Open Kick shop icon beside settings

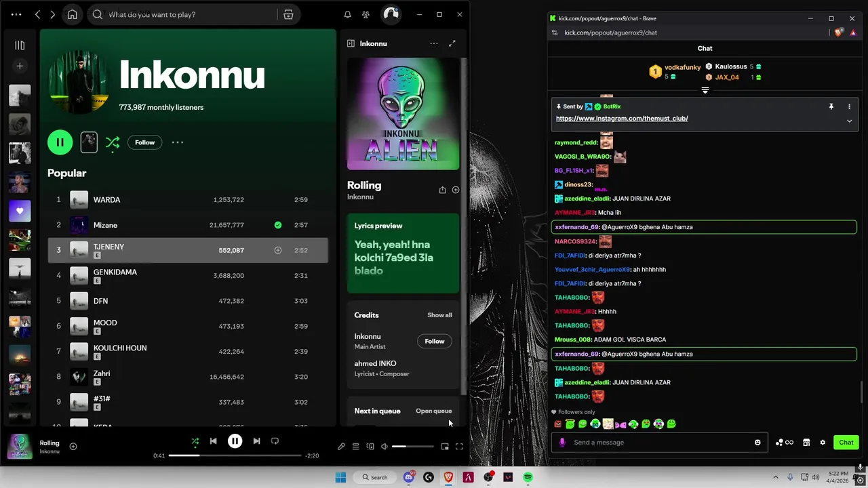(x=806, y=443)
